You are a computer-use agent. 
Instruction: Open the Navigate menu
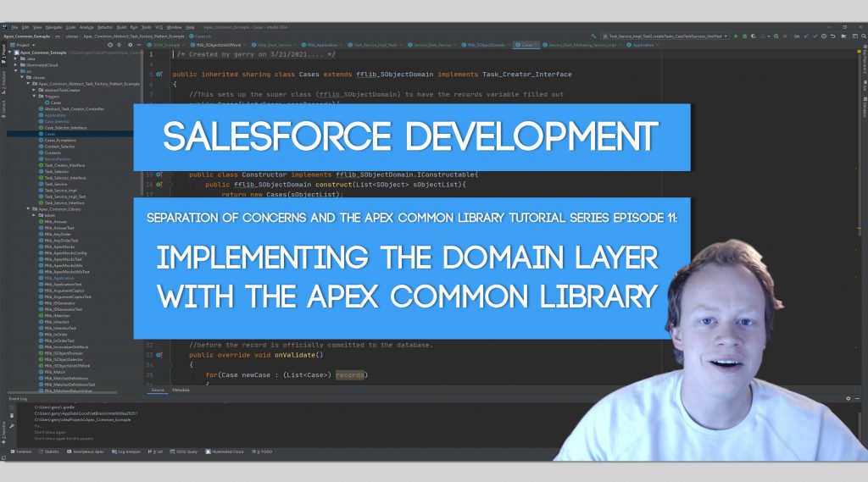pyautogui.click(x=53, y=27)
